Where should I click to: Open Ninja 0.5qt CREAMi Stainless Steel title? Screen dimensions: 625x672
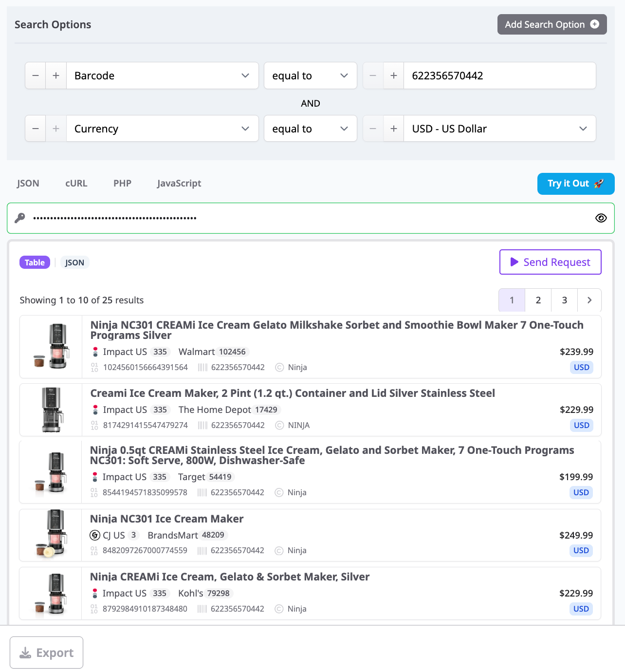click(332, 455)
